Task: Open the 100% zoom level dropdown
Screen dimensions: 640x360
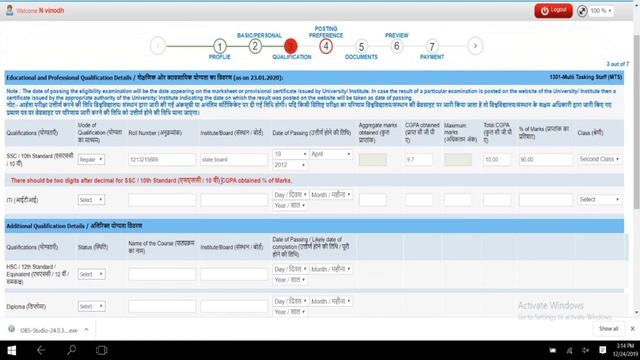Action: [x=601, y=11]
